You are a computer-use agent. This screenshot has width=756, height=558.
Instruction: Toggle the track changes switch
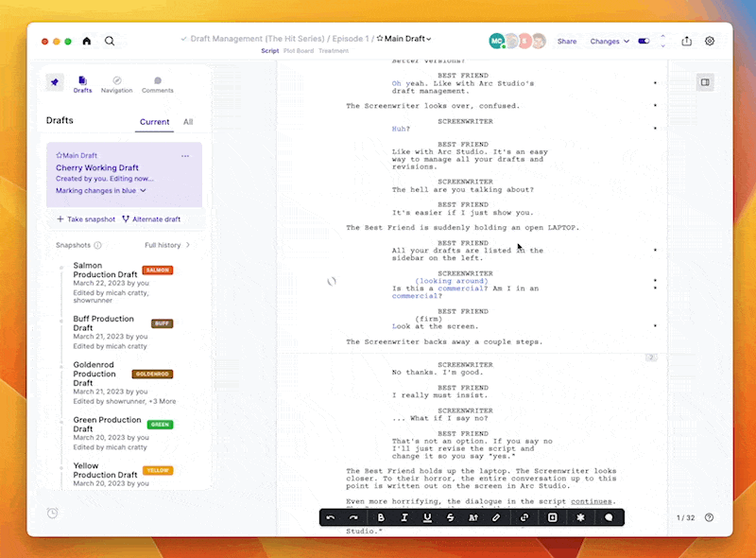pos(644,41)
